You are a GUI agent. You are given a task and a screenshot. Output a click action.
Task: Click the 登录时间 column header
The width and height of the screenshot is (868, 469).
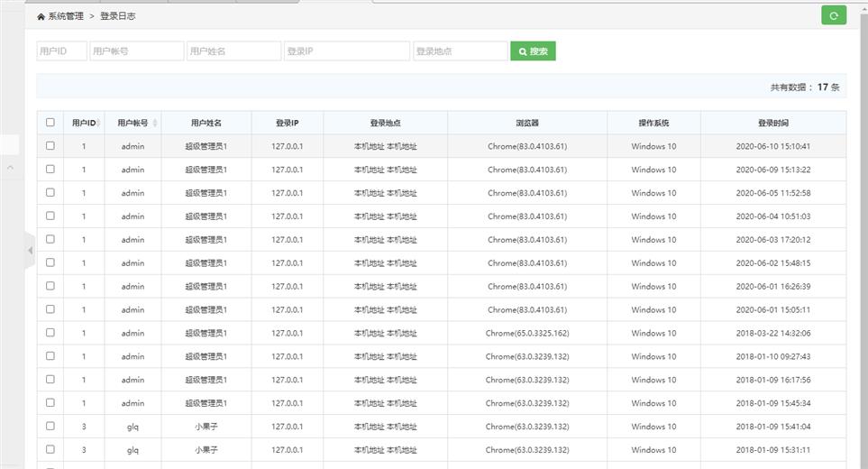772,123
